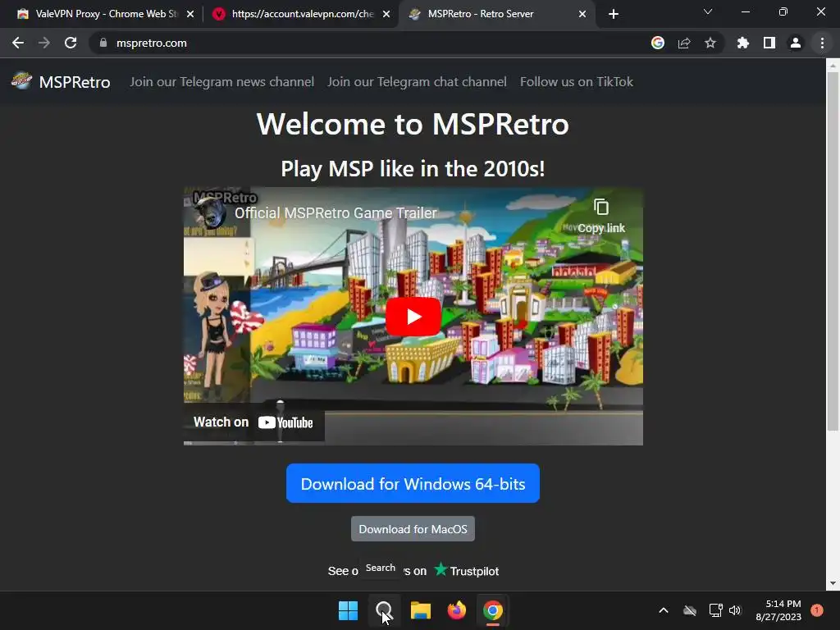Open Windows taskbar Search
Screen dimensions: 840x630
point(384,610)
